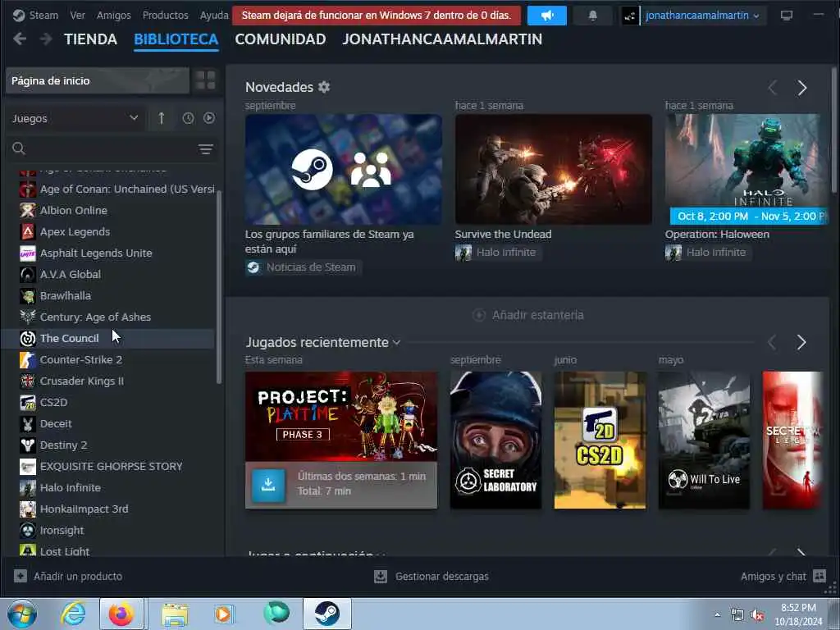Open Steam icon in Windows taskbar
This screenshot has height=630, width=840.
pos(327,614)
